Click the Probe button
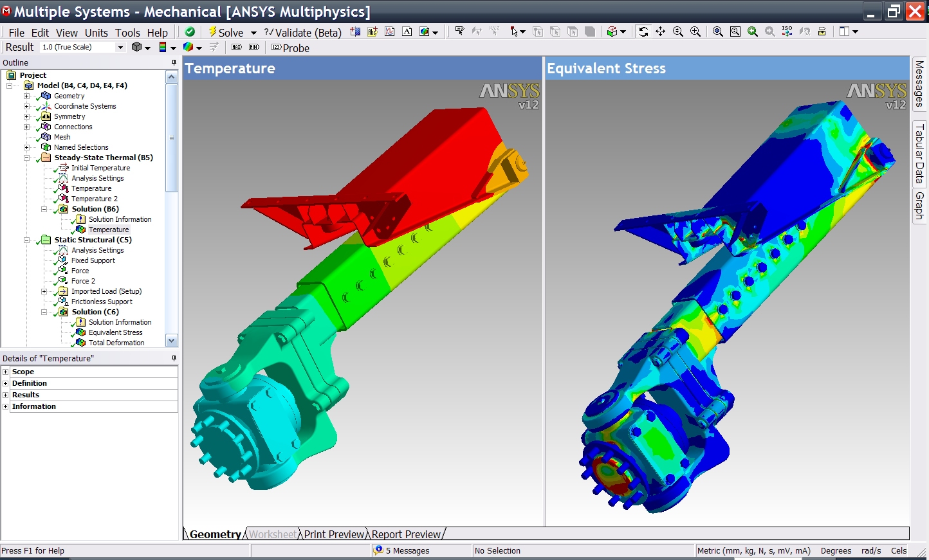Viewport: 929px width, 560px height. pos(290,48)
